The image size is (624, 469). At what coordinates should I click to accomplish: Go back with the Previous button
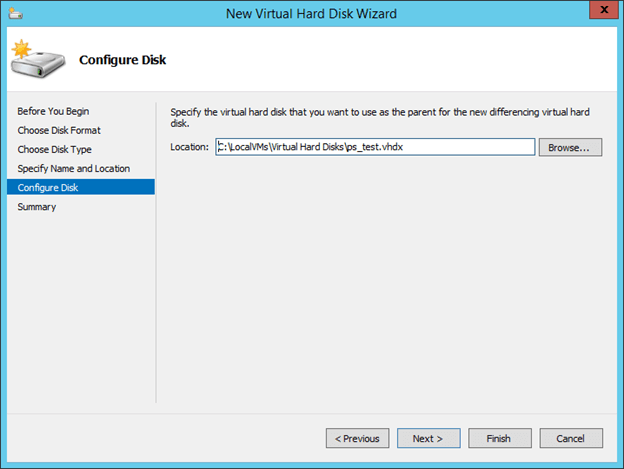[357, 438]
